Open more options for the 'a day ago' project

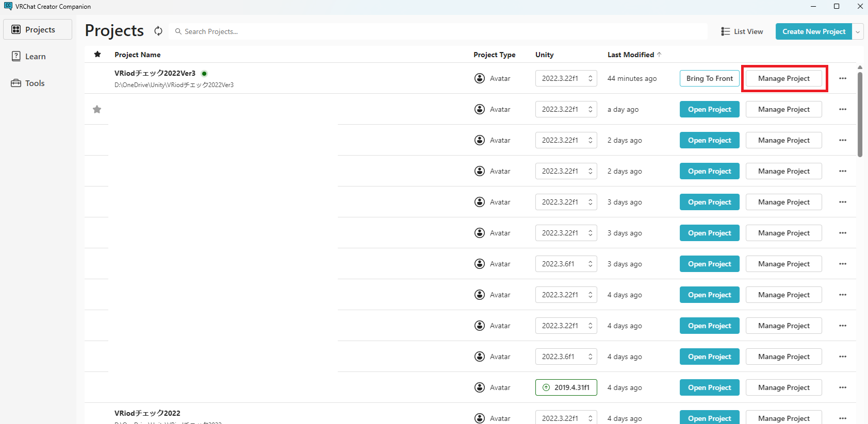click(843, 109)
